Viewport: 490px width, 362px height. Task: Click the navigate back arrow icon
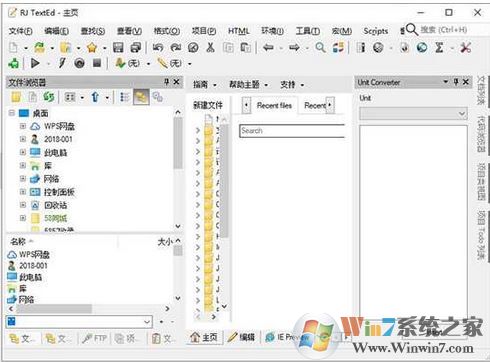click(x=268, y=48)
